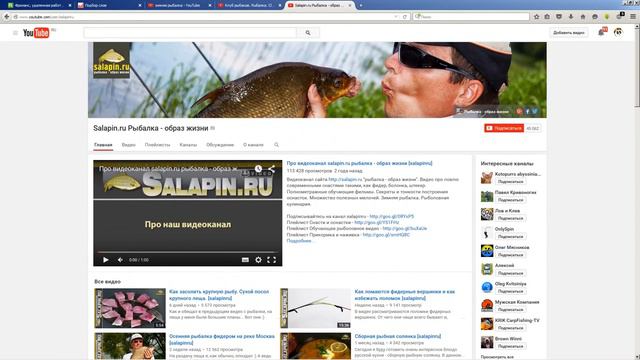Toggle subtitles in the video player
The width and height of the screenshot is (640, 360).
click(245, 260)
